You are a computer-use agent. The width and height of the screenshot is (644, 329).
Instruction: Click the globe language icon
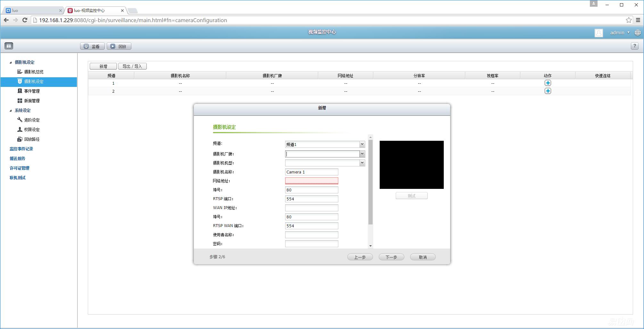pyautogui.click(x=638, y=33)
